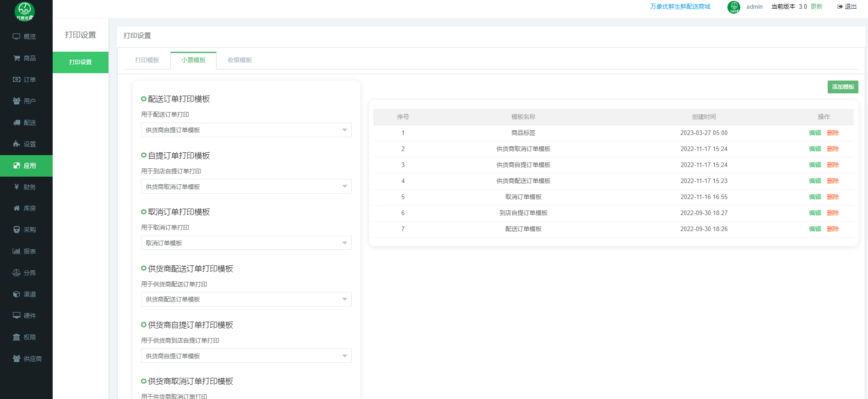Click the balance scale icon for 分拣
The image size is (868, 399).
[x=16, y=273]
